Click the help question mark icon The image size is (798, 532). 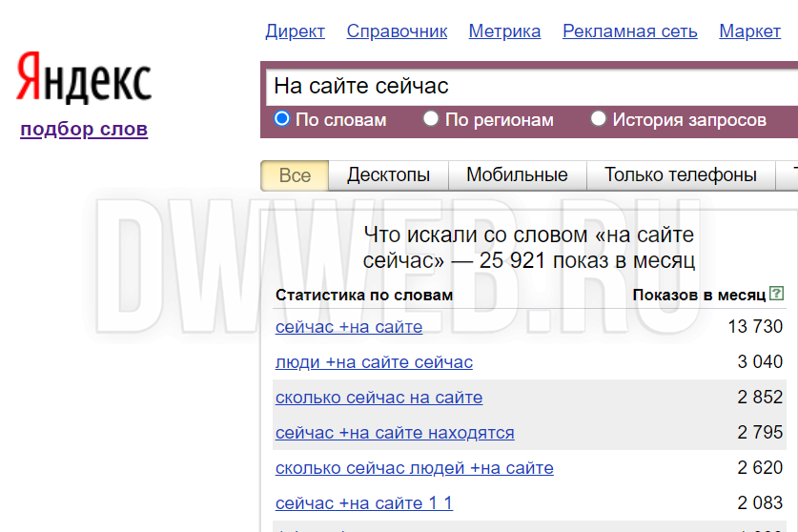click(x=776, y=294)
